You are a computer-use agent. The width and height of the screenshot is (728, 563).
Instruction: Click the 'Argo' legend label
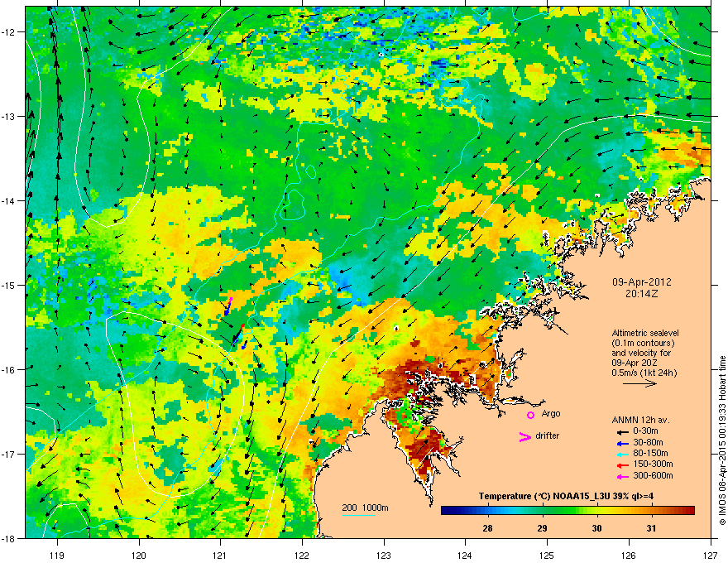click(x=551, y=414)
